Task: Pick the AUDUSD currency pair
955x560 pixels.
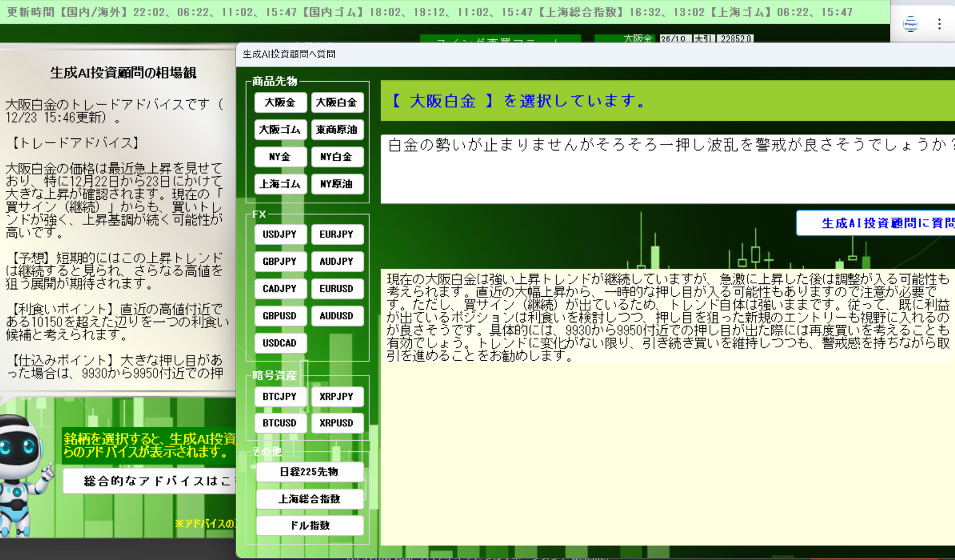Action: click(337, 316)
